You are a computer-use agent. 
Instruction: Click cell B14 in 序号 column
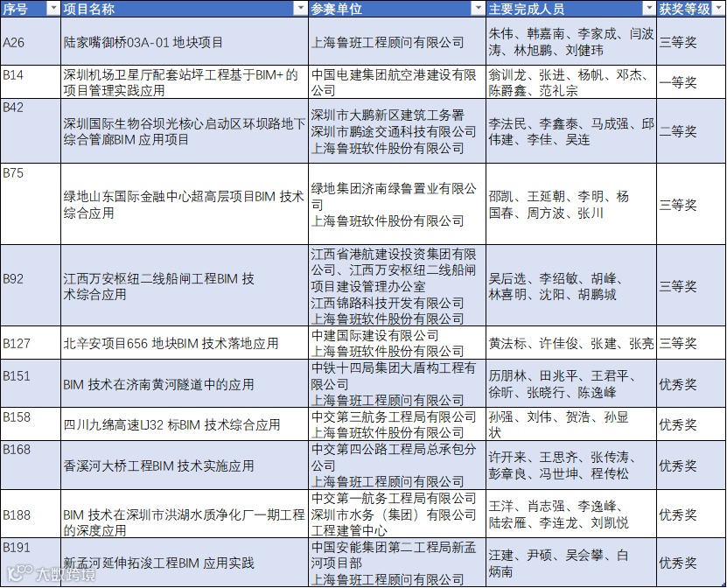[31, 81]
